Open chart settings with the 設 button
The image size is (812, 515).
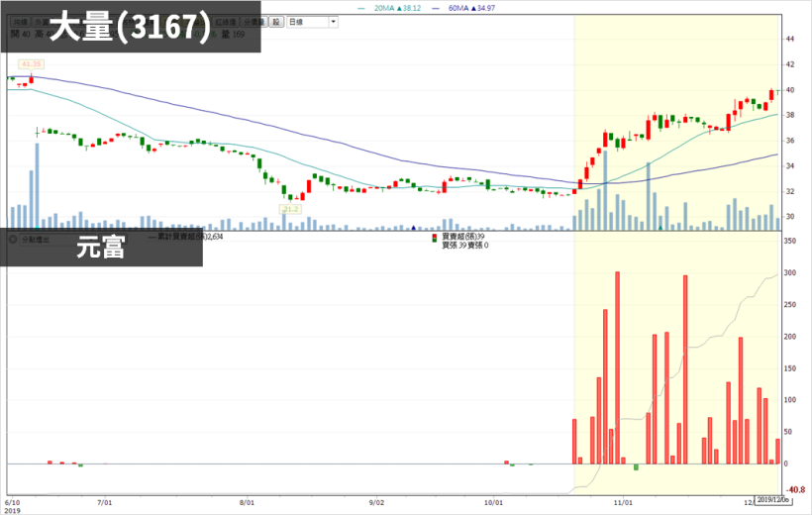point(276,22)
